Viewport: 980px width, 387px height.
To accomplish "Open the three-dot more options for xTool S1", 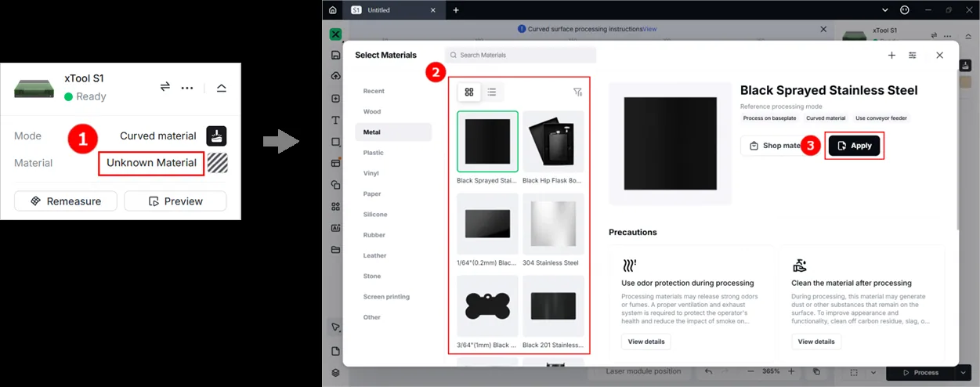I will (x=187, y=88).
